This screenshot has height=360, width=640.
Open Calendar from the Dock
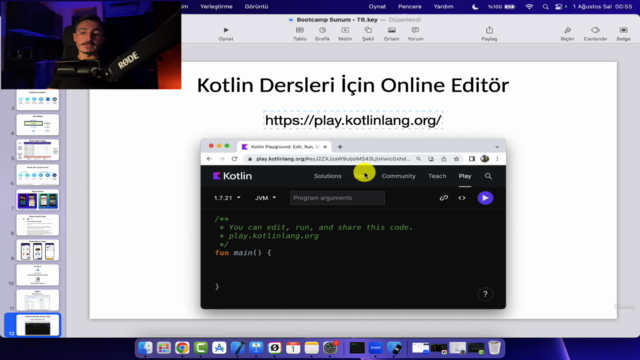pyautogui.click(x=293, y=348)
